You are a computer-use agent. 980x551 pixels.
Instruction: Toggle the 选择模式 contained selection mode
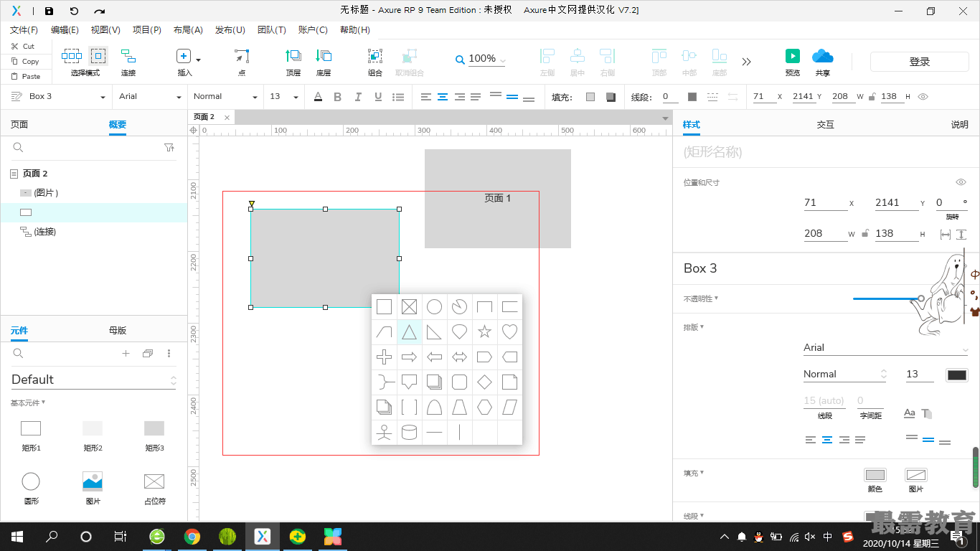[98, 56]
